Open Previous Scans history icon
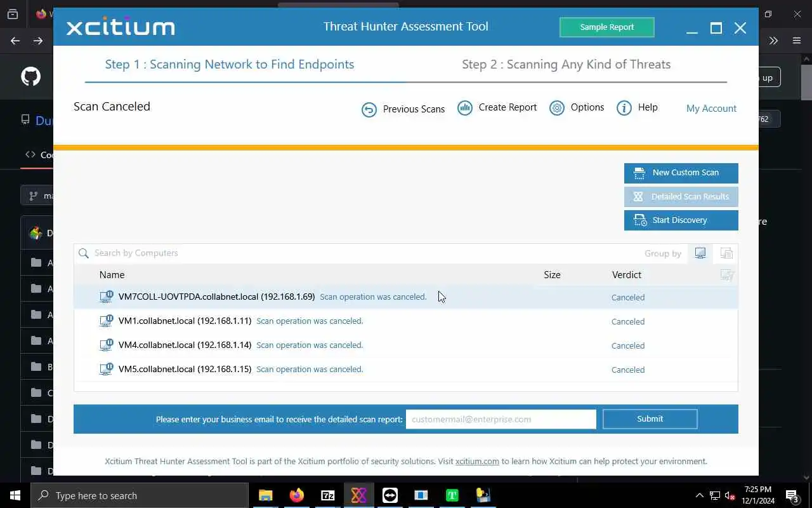Image resolution: width=812 pixels, height=508 pixels. point(369,109)
